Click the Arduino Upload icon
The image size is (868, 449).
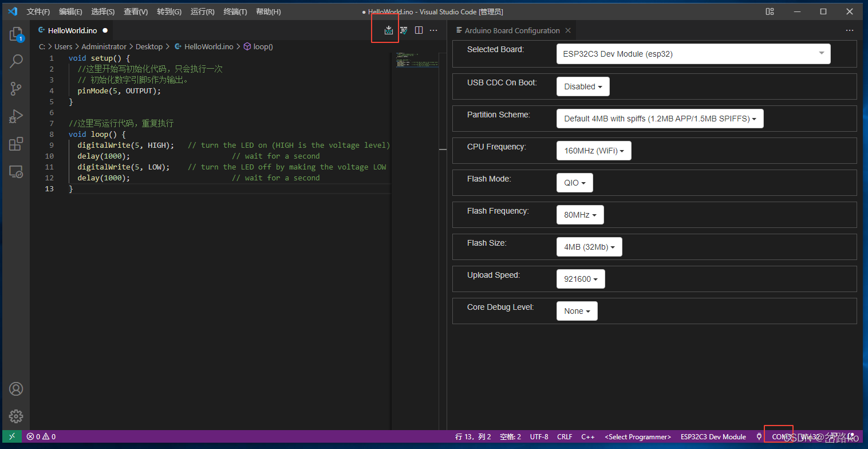pos(389,30)
